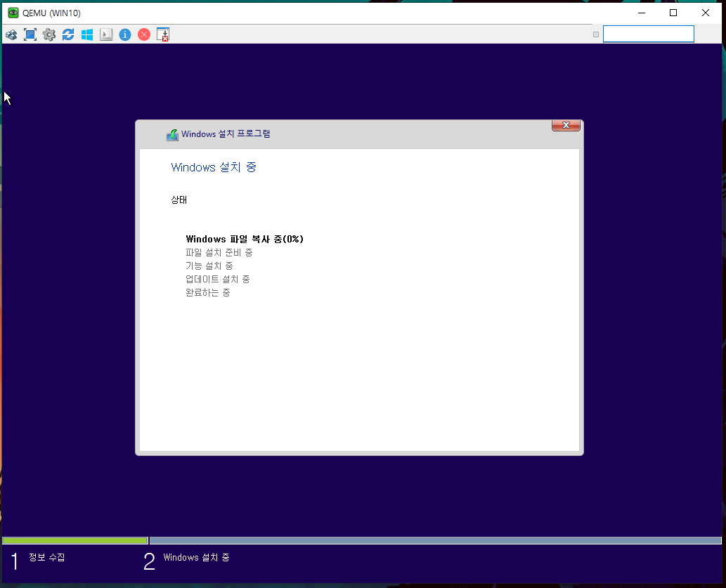The image size is (726, 588).
Task: Click the 'Windows 설치 프로그램' dialog title
Action: point(226,133)
